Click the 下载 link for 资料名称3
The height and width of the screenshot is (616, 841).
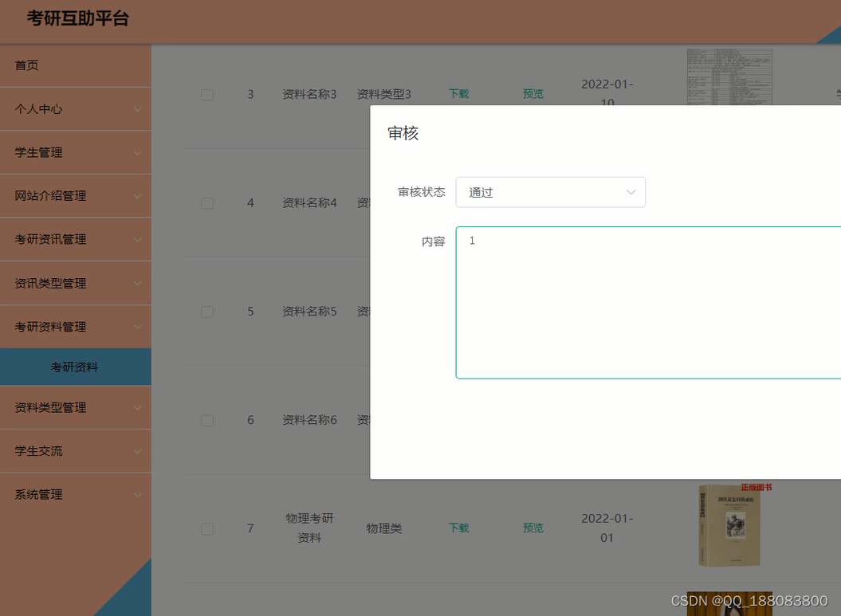[x=458, y=93]
